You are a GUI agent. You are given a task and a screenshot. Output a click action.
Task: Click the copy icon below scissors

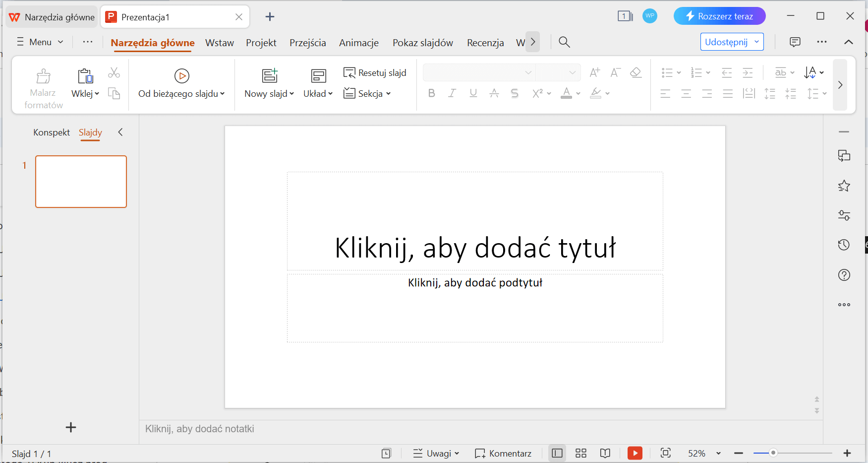[114, 93]
